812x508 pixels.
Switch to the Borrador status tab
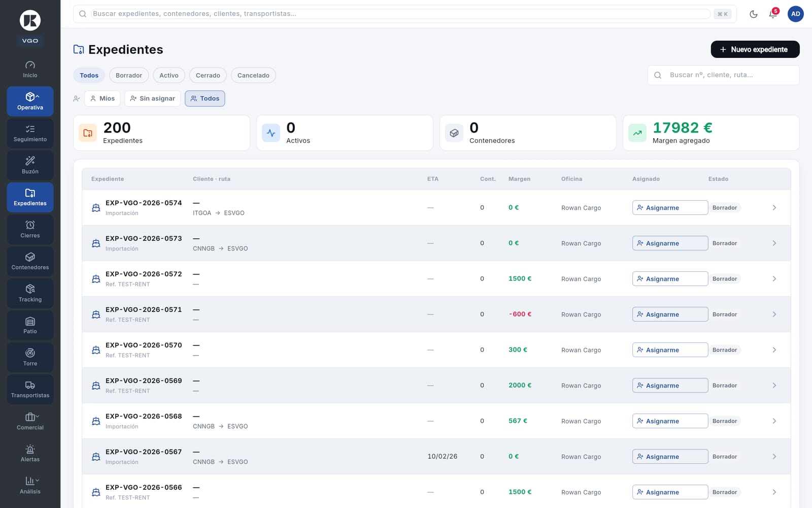pyautogui.click(x=129, y=75)
